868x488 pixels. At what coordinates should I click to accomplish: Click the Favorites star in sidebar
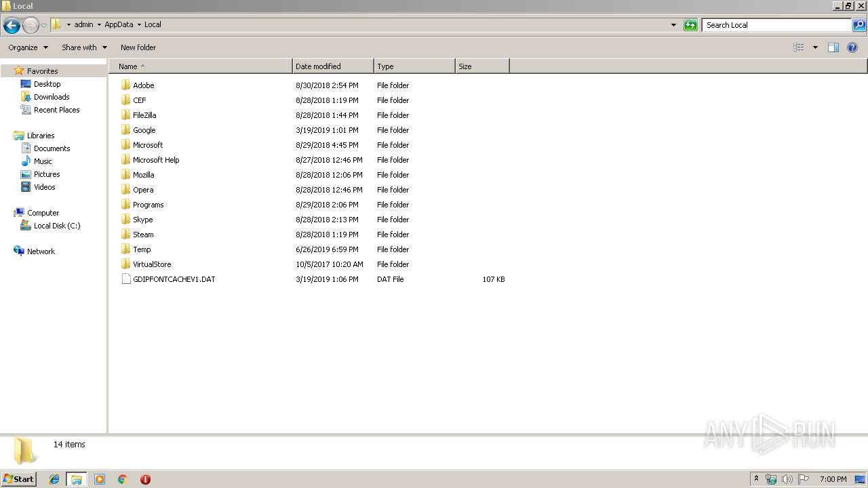pos(19,70)
